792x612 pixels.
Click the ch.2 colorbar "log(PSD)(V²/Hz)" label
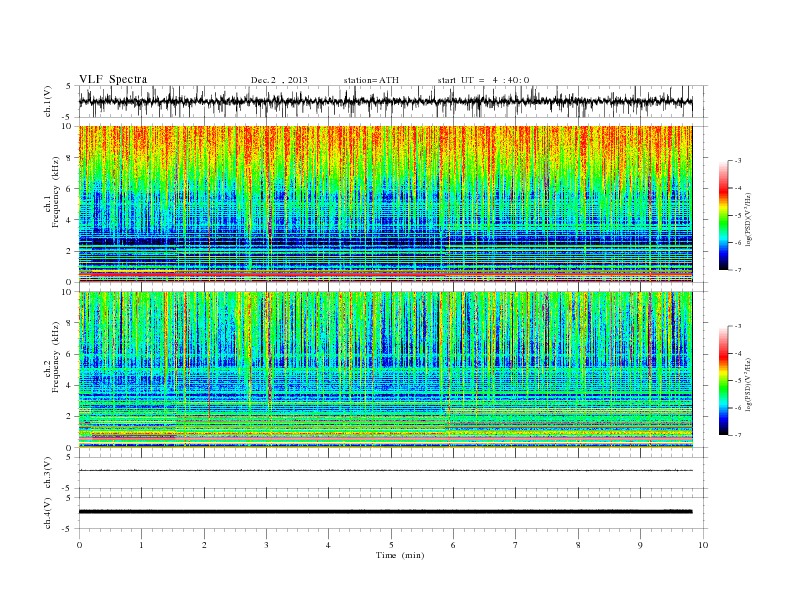(748, 384)
